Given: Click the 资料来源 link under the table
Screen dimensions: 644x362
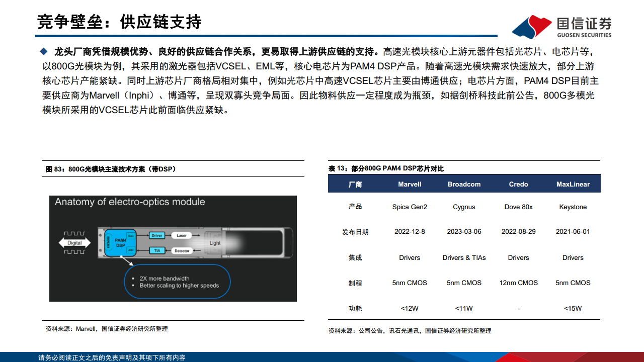Looking at the screenshot, I should tap(410, 331).
